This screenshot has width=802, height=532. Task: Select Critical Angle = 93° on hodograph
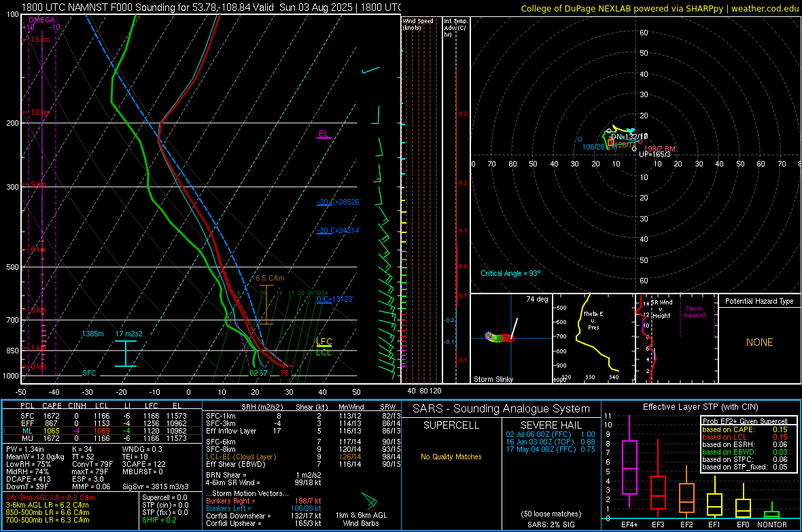click(510, 273)
